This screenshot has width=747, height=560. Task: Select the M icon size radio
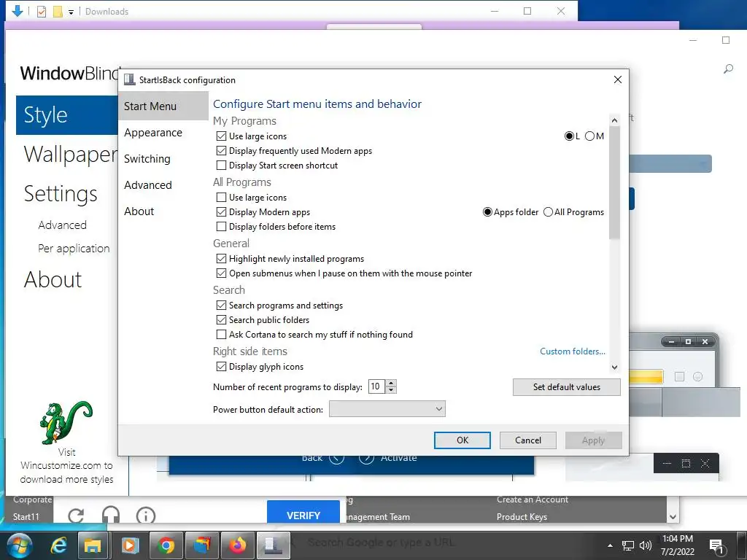589,136
